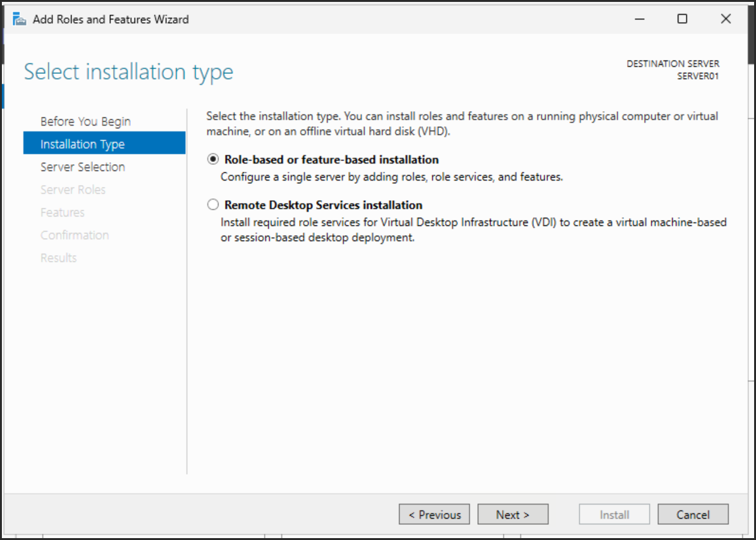Click the Virtual Desktop Infrastructure description text

pyautogui.click(x=473, y=222)
